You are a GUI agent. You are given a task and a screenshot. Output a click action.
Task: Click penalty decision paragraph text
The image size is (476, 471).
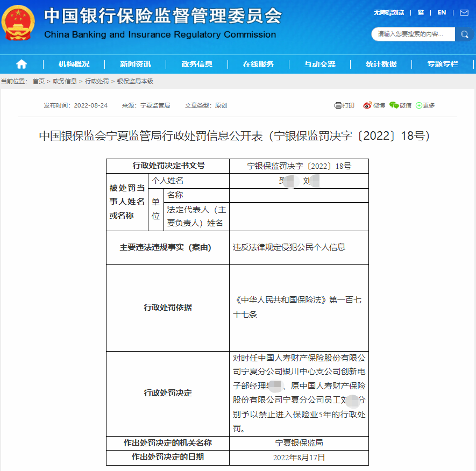click(299, 394)
